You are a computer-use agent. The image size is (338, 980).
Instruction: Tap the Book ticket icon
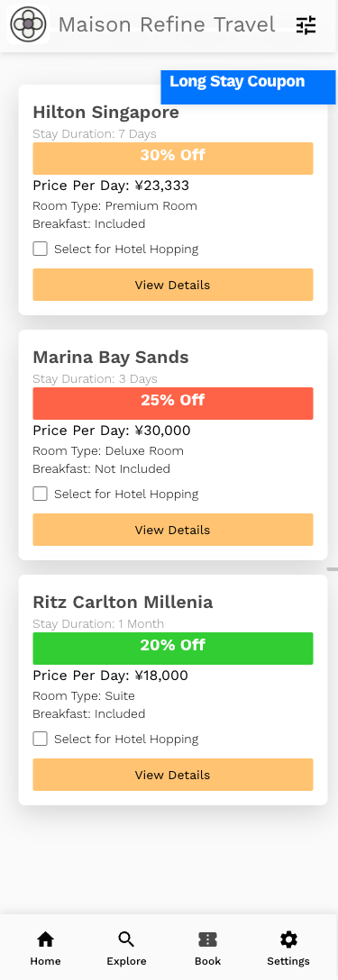(207, 939)
